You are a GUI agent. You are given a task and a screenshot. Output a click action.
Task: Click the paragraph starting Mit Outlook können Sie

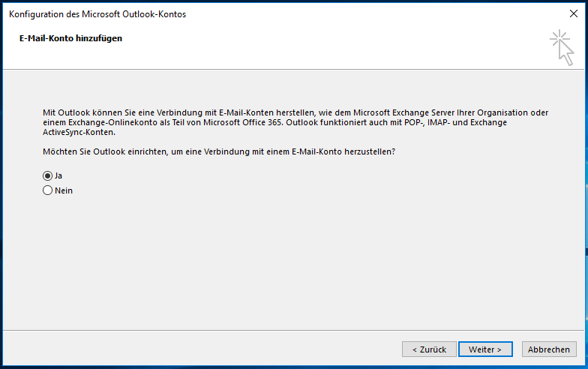295,122
